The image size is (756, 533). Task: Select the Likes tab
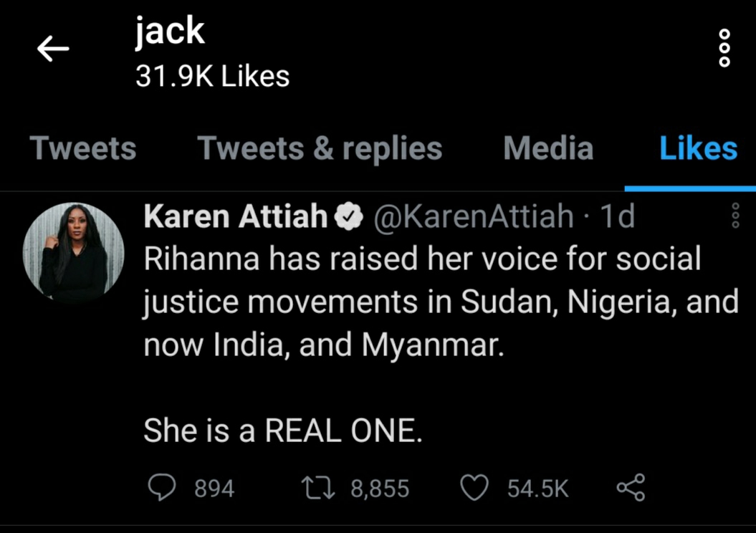click(x=698, y=148)
